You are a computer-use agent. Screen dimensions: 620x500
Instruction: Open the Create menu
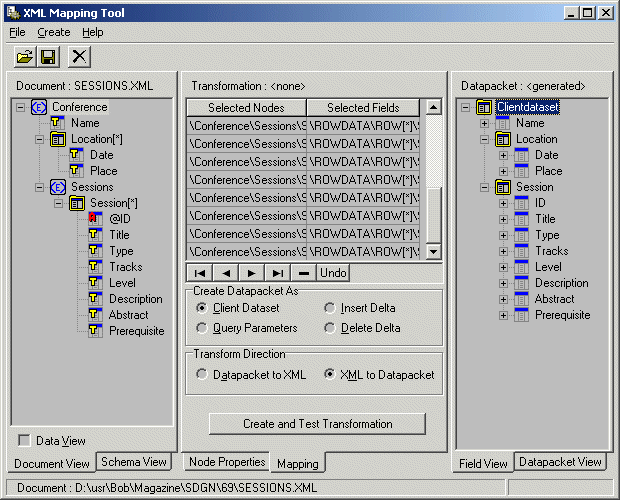(x=53, y=32)
